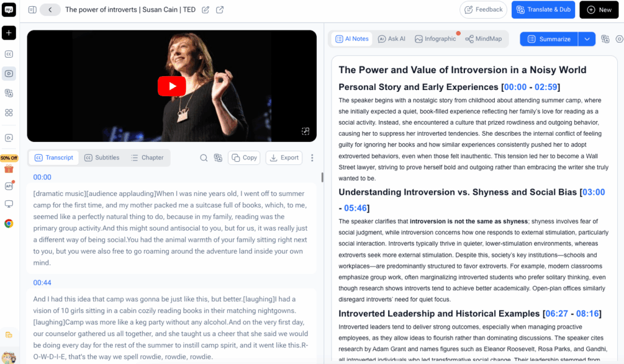Select the highlighted video icon in left sidebar
The width and height of the screenshot is (624, 364).
(x=9, y=74)
